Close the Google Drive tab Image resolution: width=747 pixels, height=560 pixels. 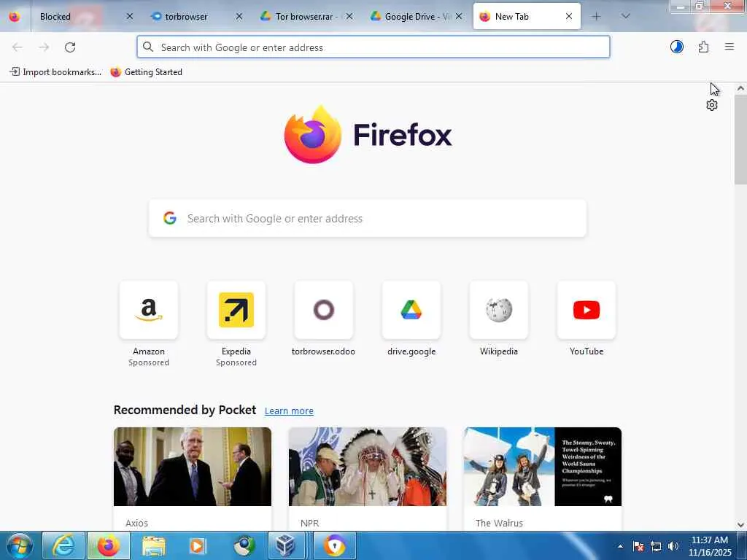[459, 17]
